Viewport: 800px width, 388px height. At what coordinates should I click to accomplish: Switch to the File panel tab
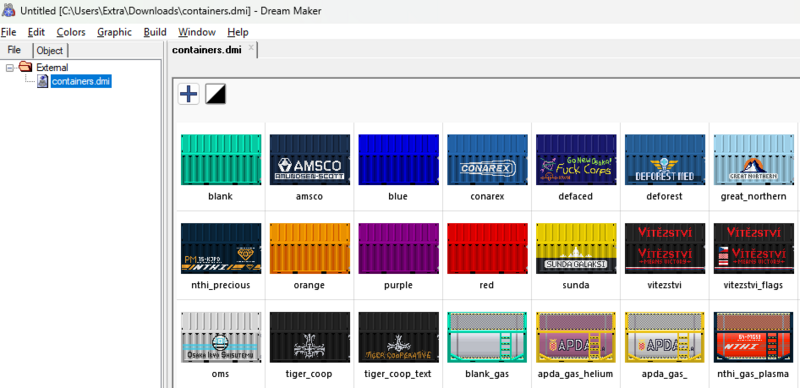point(14,50)
